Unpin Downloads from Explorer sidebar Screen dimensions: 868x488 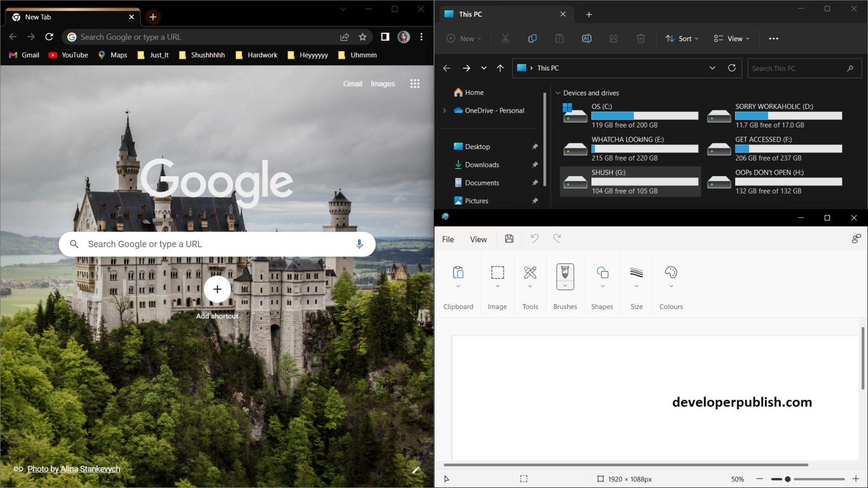coord(535,164)
